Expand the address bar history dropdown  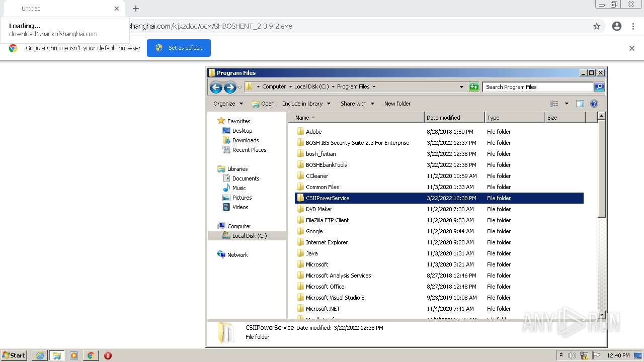pos(461,87)
